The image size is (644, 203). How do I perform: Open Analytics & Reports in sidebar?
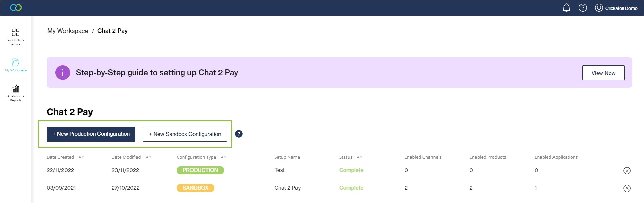point(16,93)
